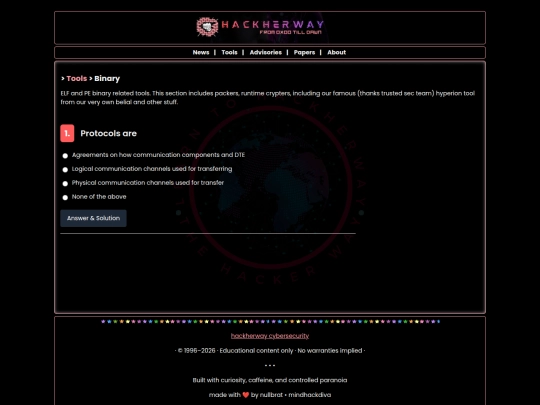Click the question number 1 badge
This screenshot has width=540, height=405.
(67, 133)
